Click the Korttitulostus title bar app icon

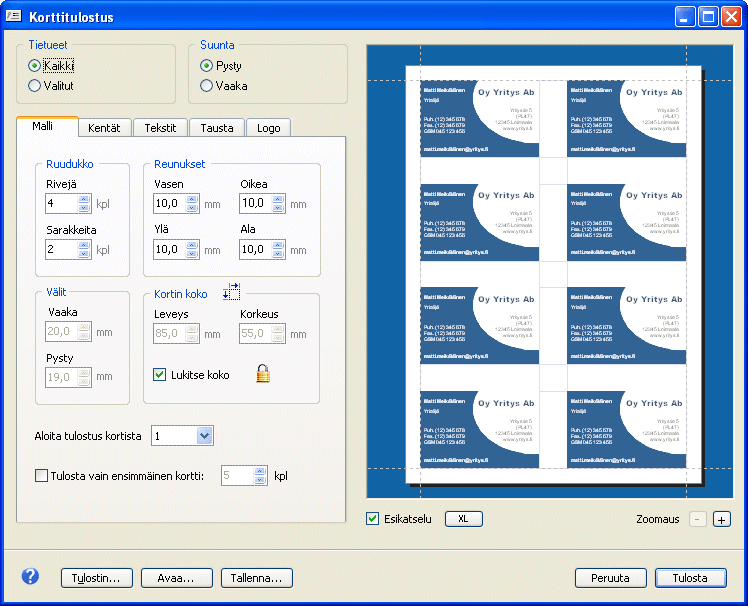point(14,17)
